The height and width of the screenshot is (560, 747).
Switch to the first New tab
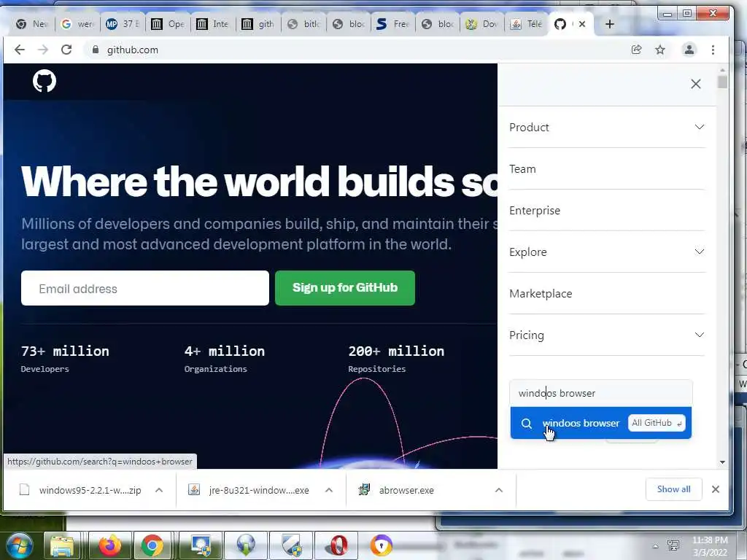[31, 24]
